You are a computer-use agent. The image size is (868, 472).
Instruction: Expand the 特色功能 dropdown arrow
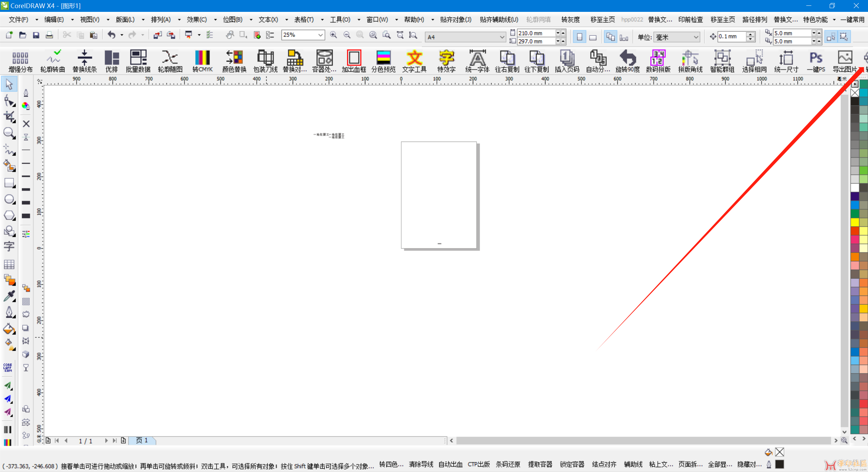tap(834, 20)
